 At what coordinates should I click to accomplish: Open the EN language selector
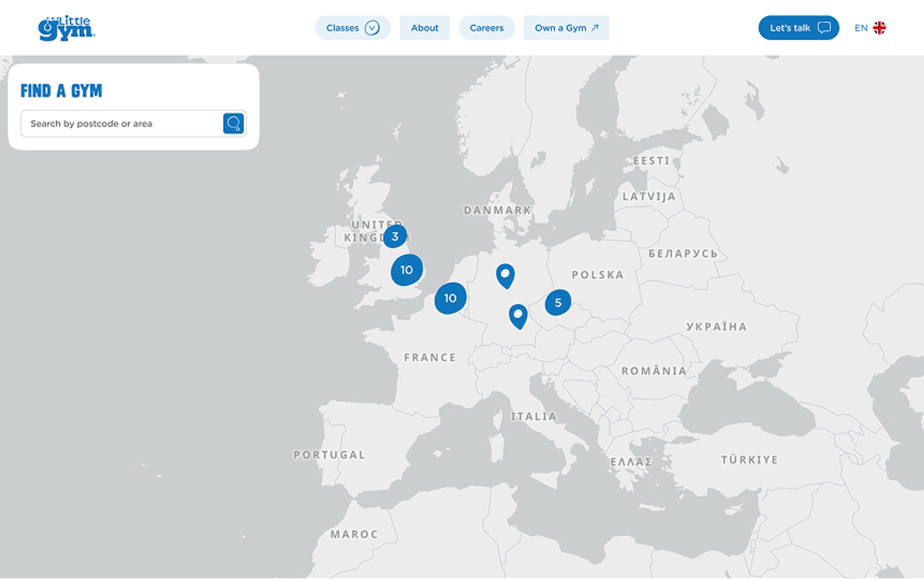860,28
